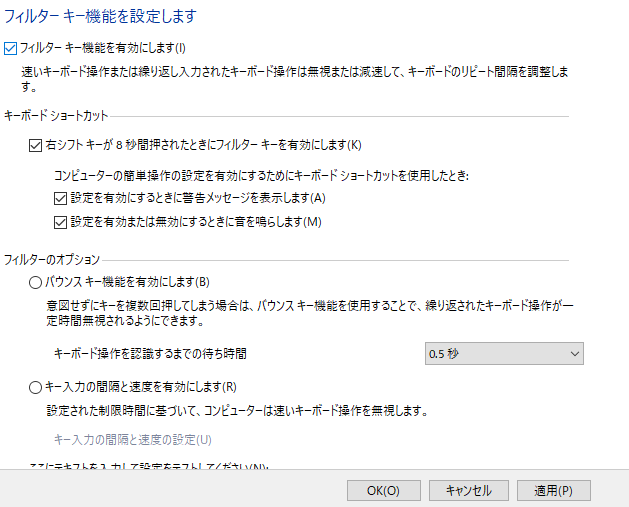This screenshot has width=629, height=507.
Task: Click the フィルター キー機能を設定します page heading
Action: [x=100, y=16]
